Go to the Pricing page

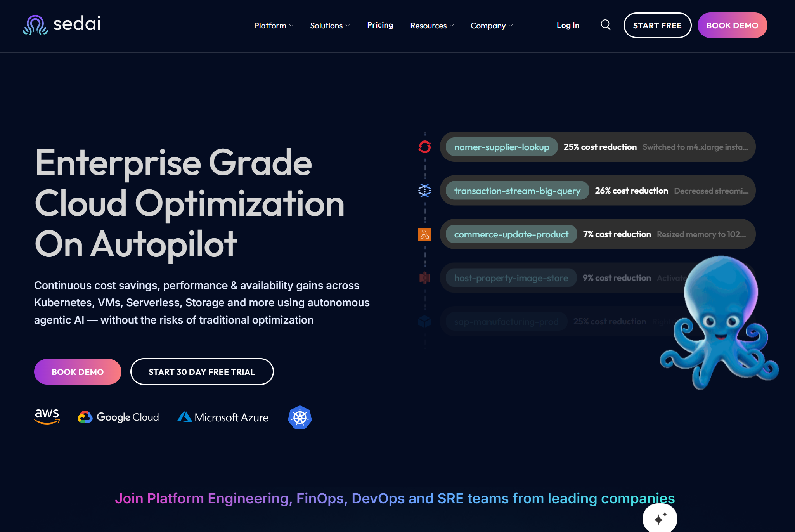tap(380, 25)
